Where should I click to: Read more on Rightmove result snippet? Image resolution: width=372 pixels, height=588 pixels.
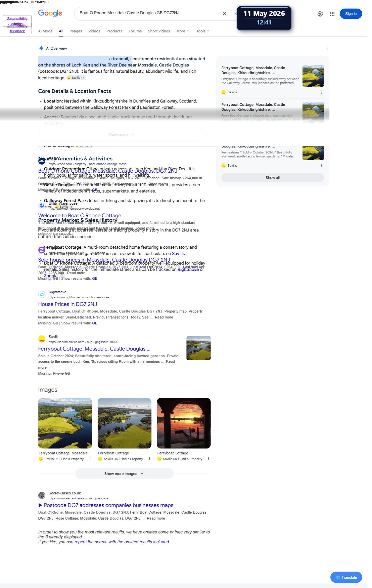pos(164,317)
